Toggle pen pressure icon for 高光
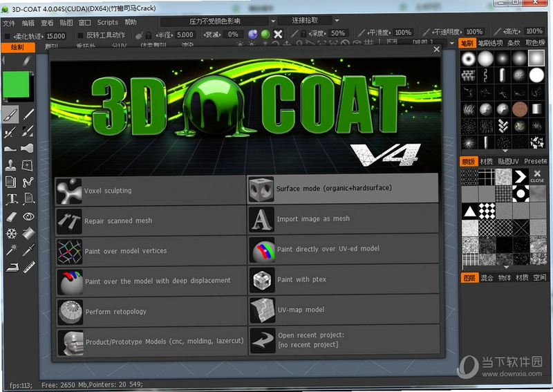Viewport: 553px width, 392px height. point(497,31)
